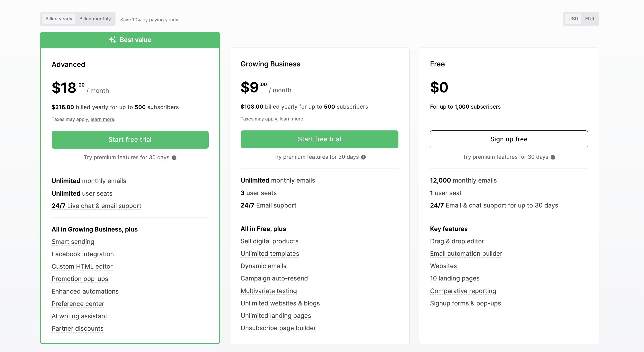Click info icon under Free plan trial text
The width and height of the screenshot is (644, 352).
[553, 157]
